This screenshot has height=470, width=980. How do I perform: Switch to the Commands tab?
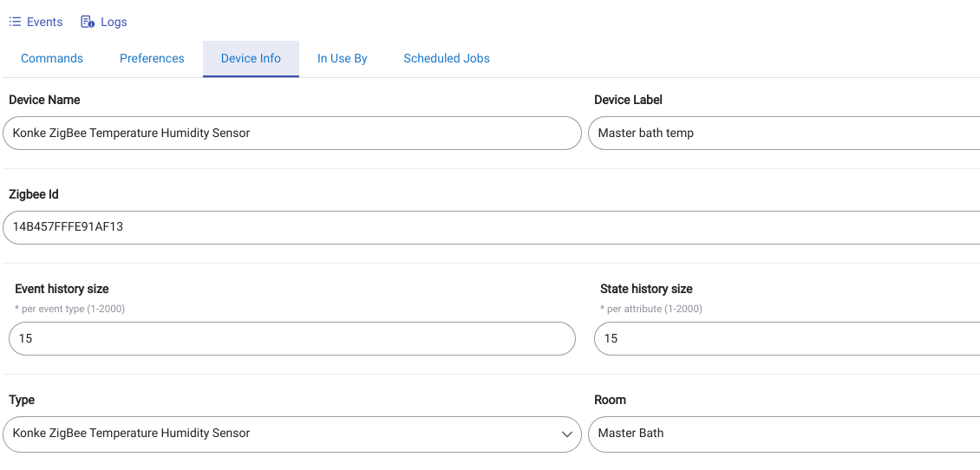tap(52, 59)
